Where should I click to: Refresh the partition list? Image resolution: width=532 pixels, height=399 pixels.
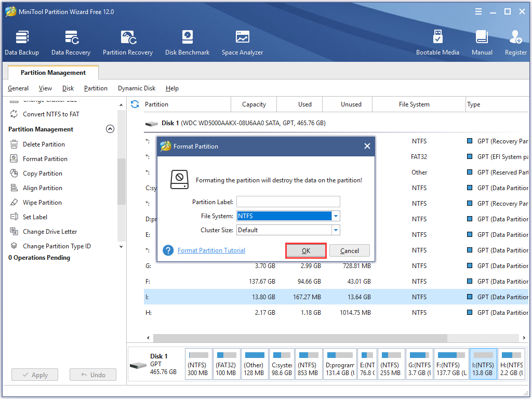click(x=135, y=104)
